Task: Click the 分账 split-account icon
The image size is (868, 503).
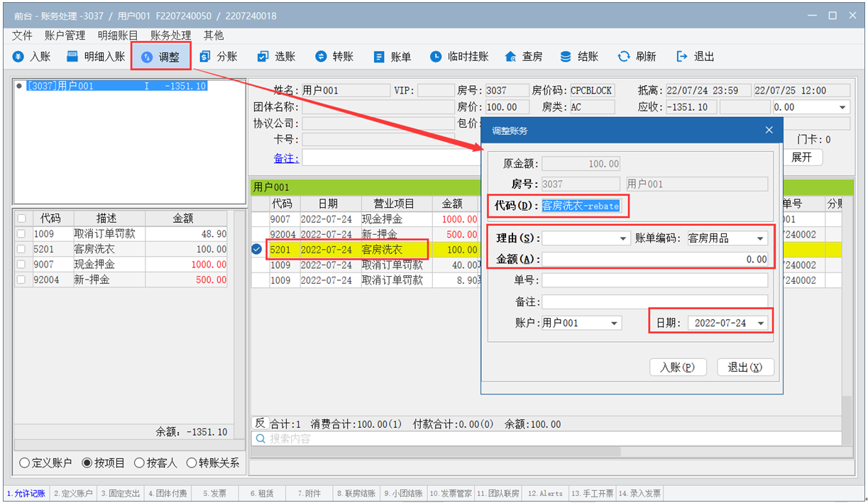Action: point(205,57)
